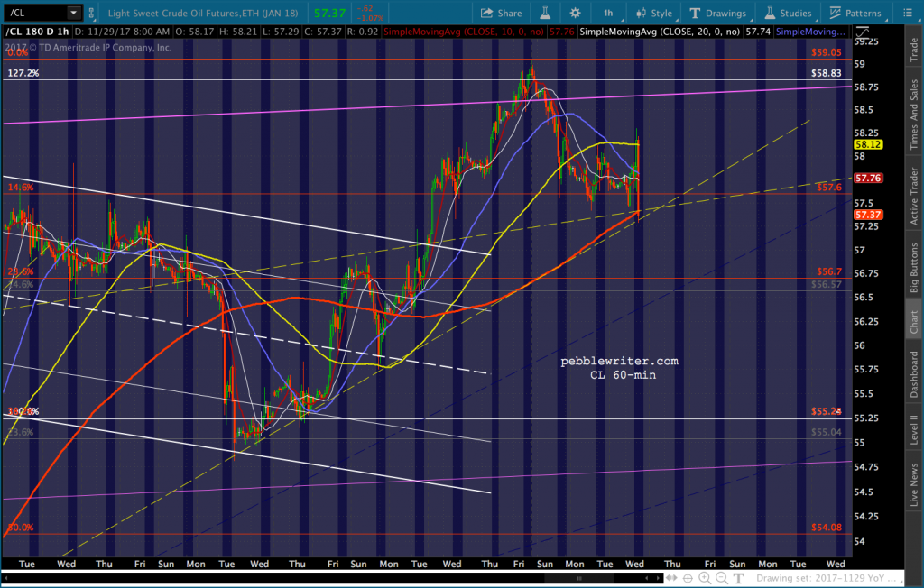Viewport: 924px width, 588px height.
Task: Click the green 57.37 last price
Action: [329, 13]
